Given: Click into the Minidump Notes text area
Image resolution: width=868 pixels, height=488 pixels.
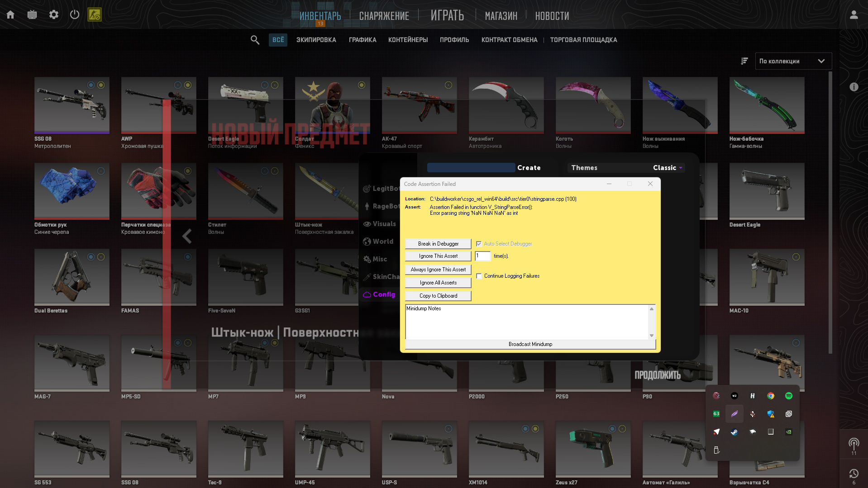Looking at the screenshot, I should click(x=527, y=322).
